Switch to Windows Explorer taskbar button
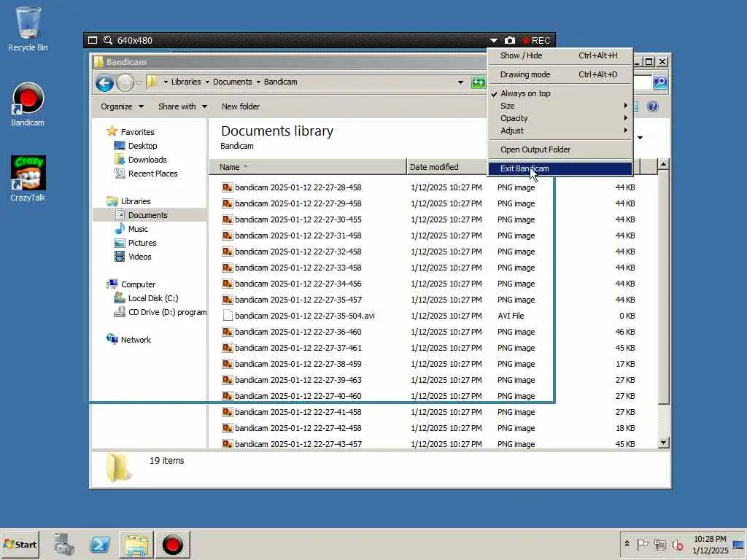This screenshot has width=747, height=560. click(136, 544)
